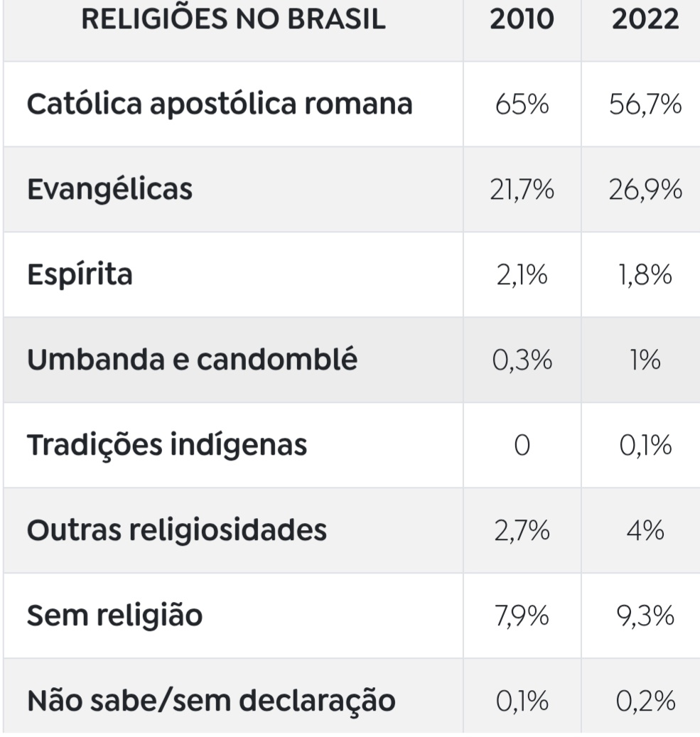Click the "Outras religiosidades" row label
The width and height of the screenshot is (700, 737).
point(177,530)
